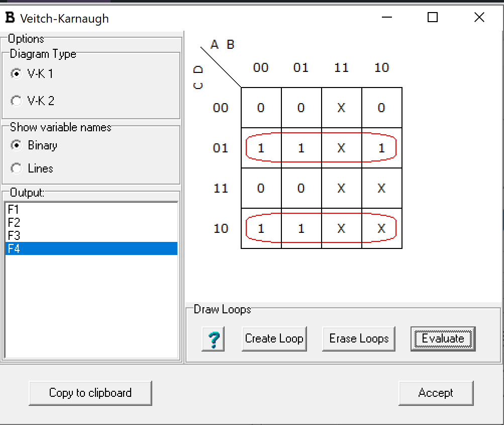The height and width of the screenshot is (425, 504).
Task: Click row label 11 beside the map
Action: [x=221, y=188]
